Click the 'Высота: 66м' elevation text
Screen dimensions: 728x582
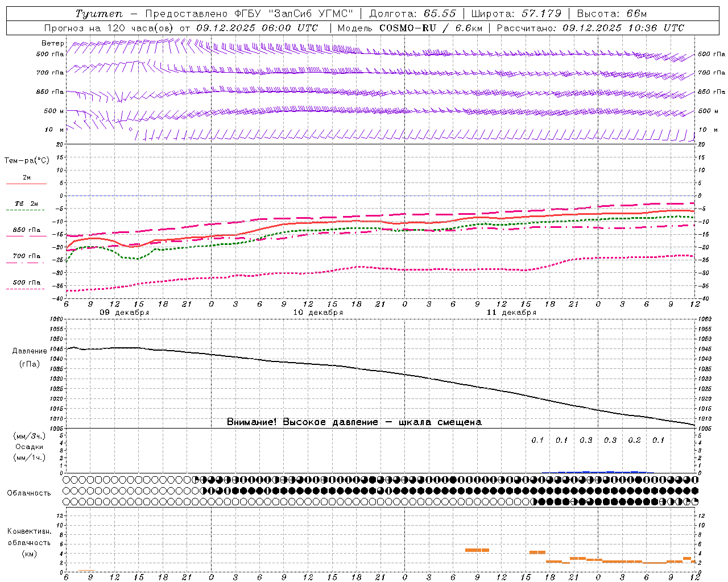(611, 14)
